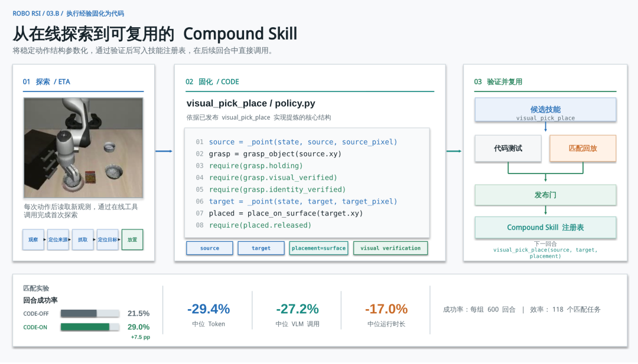
Task: Select the 定位来源 step box
Action: [x=58, y=240]
